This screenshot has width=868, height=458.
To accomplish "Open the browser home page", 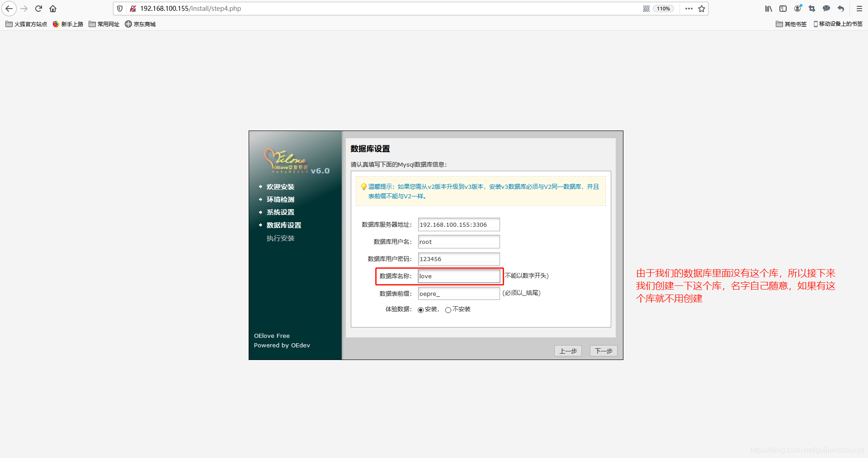I will [x=53, y=9].
